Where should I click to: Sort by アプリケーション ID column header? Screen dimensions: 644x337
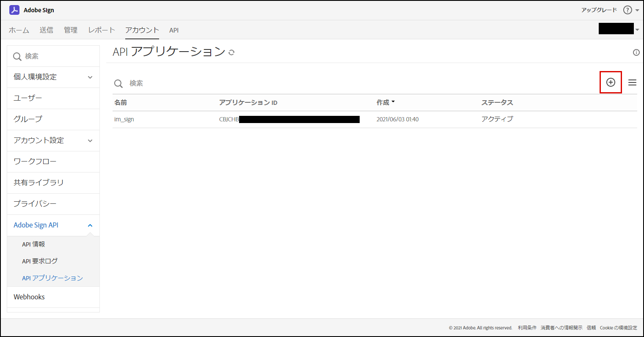[x=248, y=102]
